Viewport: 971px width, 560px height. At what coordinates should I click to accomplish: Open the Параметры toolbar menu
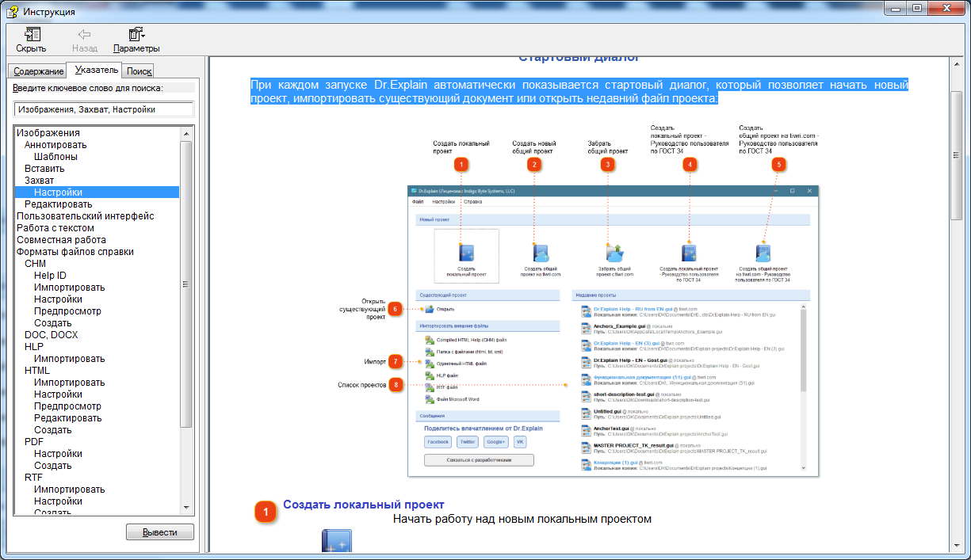(x=136, y=40)
